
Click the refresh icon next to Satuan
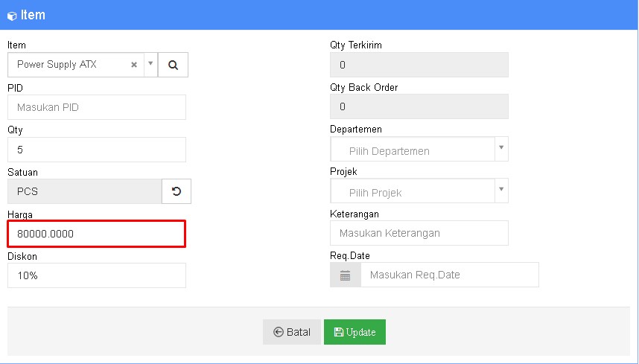point(177,191)
